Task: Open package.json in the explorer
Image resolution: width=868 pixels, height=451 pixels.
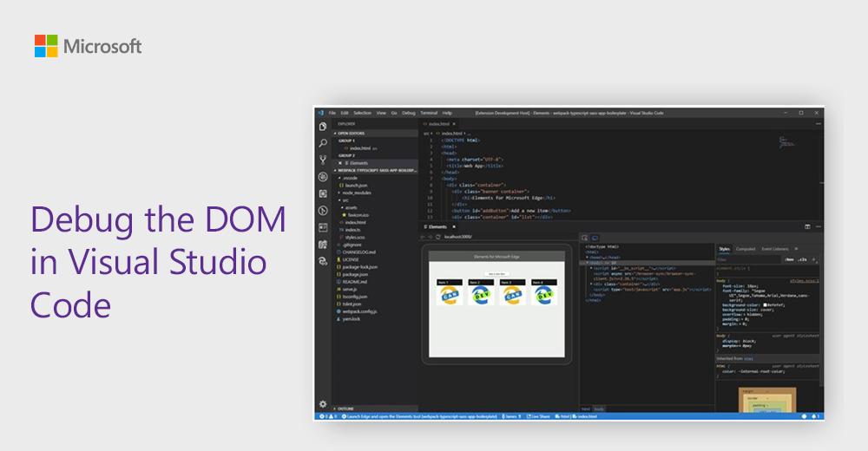Action: tap(353, 274)
